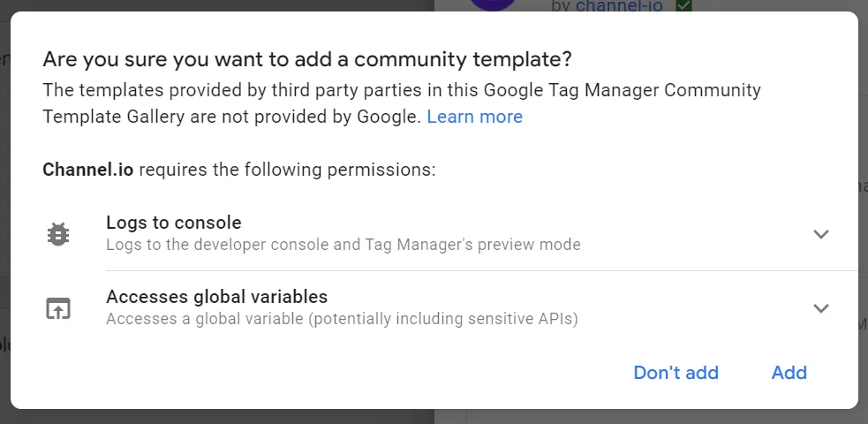Click the purple publisher avatar behind dialog
Viewport: 868px width, 424px height.
(493, 5)
